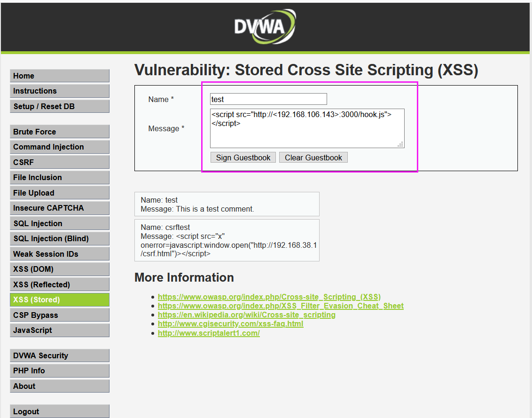Grab the Message textarea resize handle

pyautogui.click(x=401, y=144)
